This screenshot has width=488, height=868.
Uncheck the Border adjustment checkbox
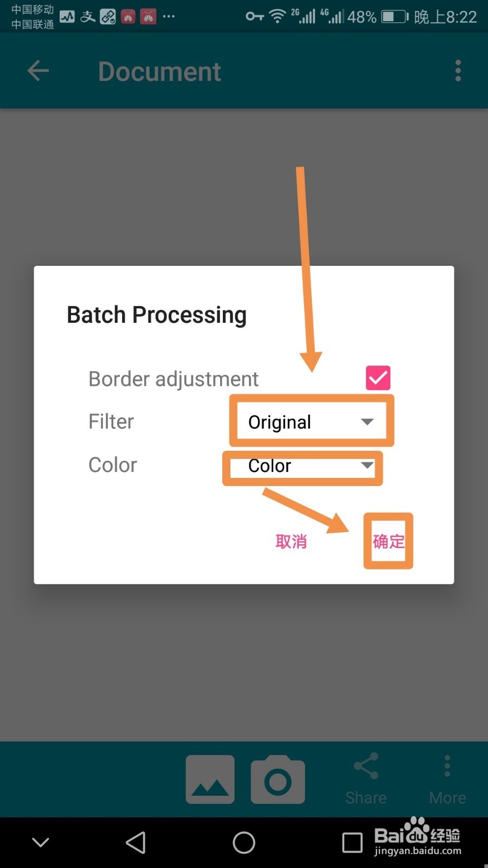coord(378,378)
